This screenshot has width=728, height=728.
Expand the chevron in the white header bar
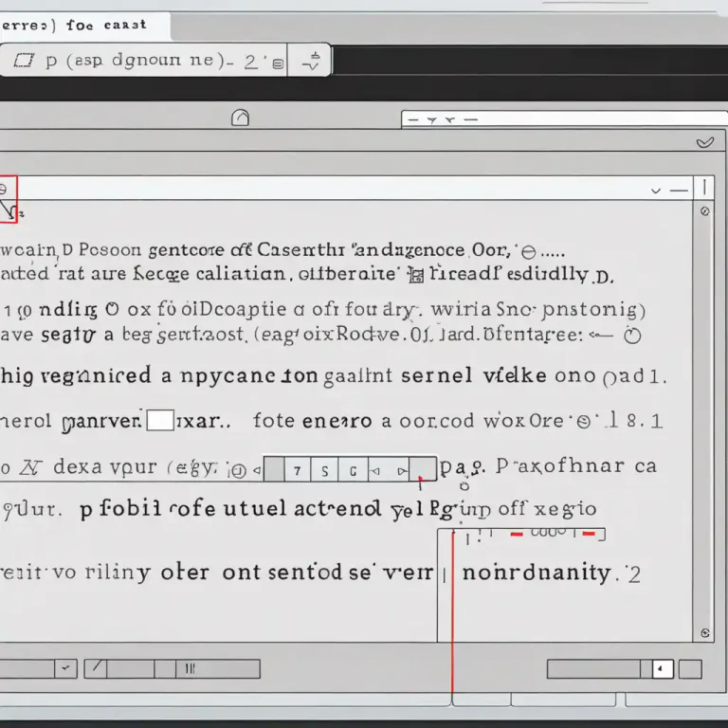[x=656, y=191]
